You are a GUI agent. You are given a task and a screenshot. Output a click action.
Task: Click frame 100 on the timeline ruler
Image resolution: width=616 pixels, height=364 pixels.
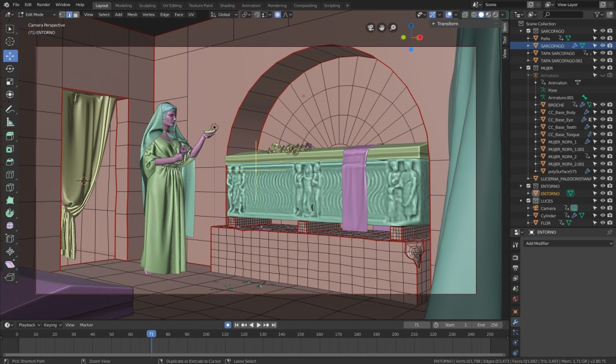[x=206, y=334]
